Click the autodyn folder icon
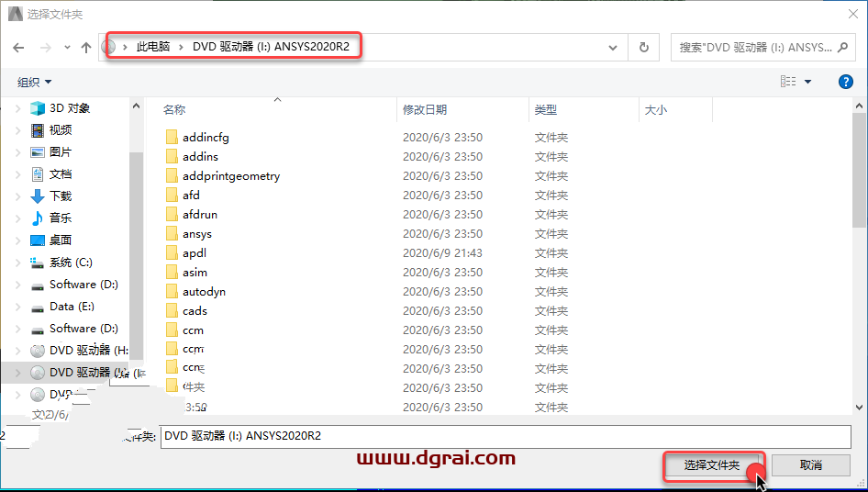Image resolution: width=868 pixels, height=492 pixels. [172, 291]
